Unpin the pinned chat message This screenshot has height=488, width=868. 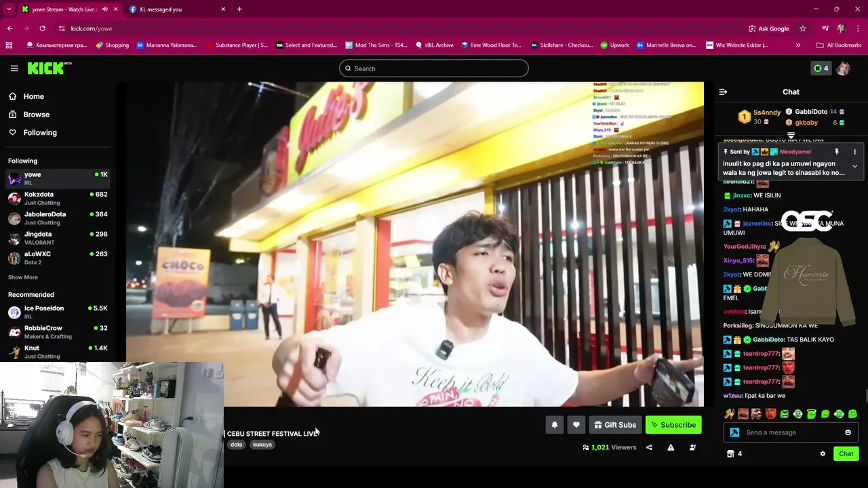click(x=837, y=152)
